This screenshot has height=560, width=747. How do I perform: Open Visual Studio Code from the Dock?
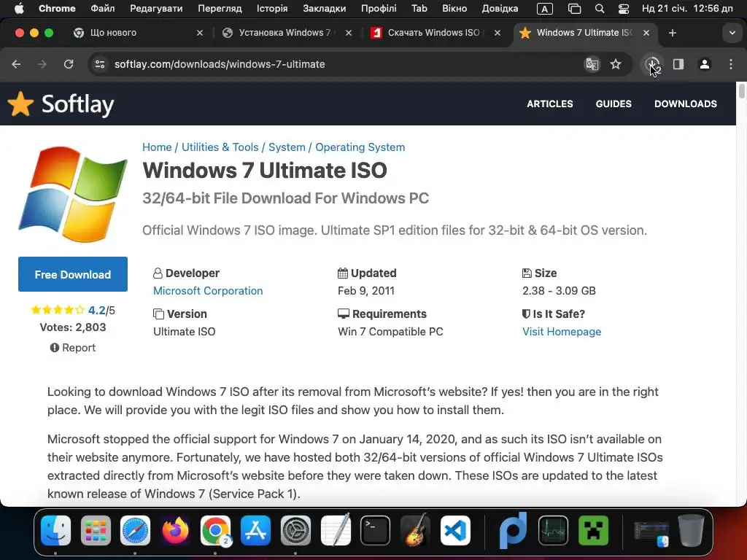pyautogui.click(x=455, y=530)
